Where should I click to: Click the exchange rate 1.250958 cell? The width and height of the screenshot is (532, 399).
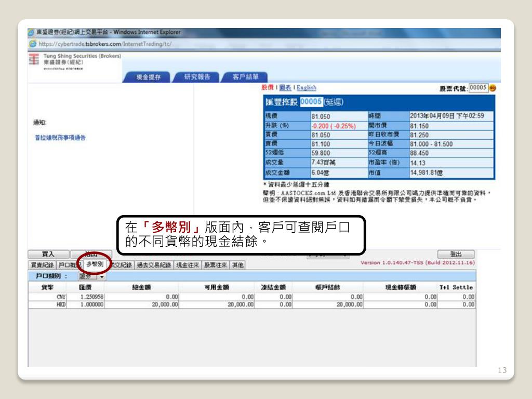(86, 297)
